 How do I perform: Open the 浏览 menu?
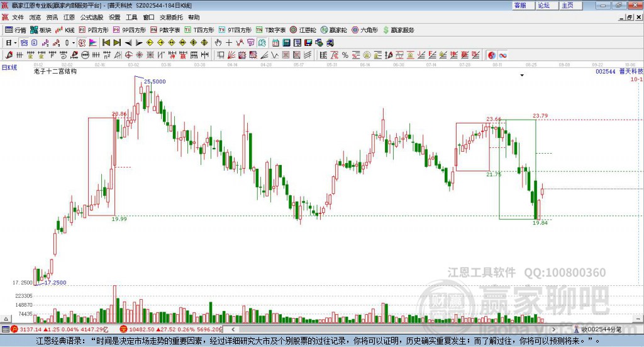[x=35, y=17]
